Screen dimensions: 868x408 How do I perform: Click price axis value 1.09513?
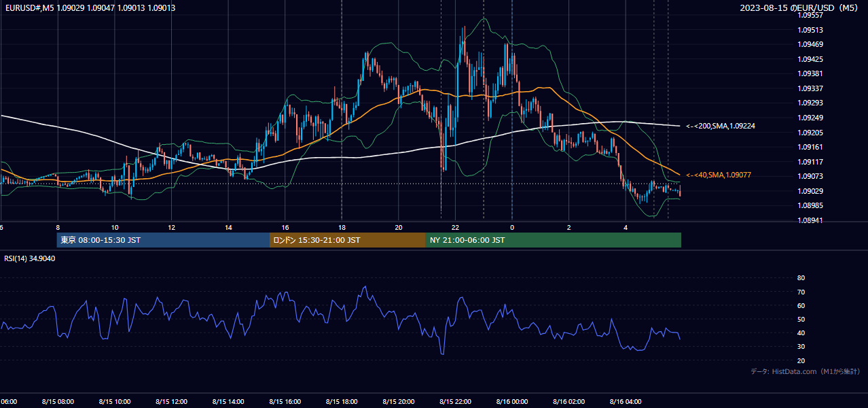click(x=810, y=30)
